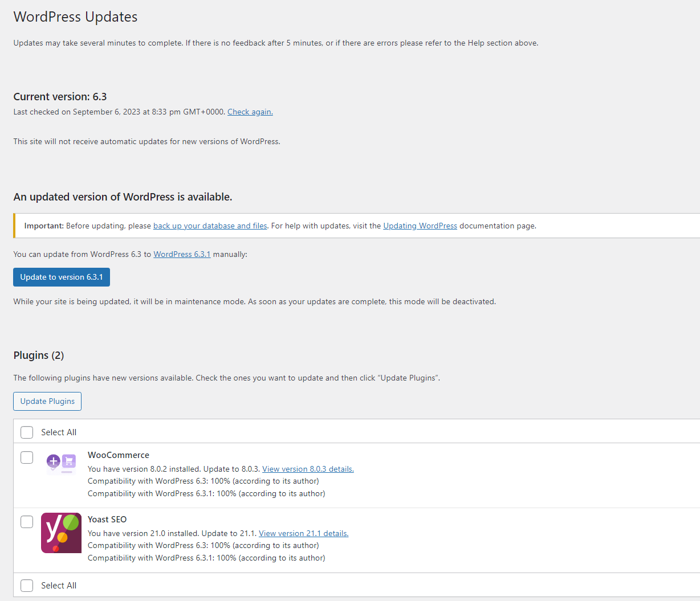Click the Plugins (2) section heading
This screenshot has width=700, height=601.
pyautogui.click(x=38, y=355)
